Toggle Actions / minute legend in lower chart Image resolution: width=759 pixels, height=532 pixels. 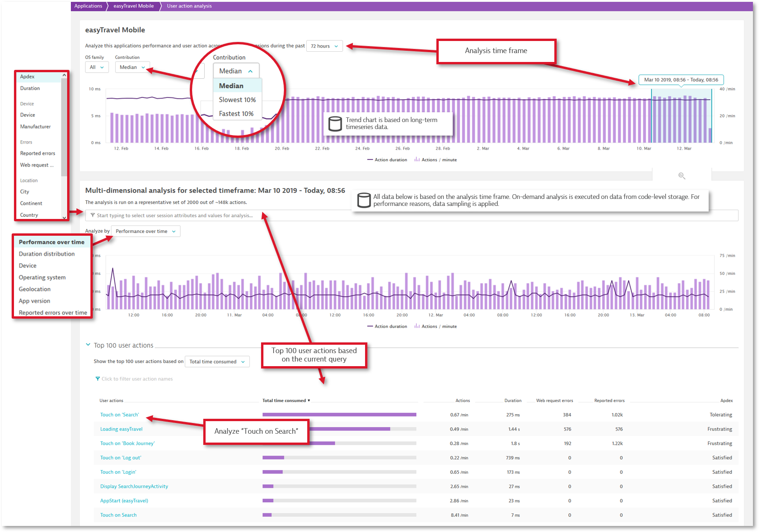[435, 327]
